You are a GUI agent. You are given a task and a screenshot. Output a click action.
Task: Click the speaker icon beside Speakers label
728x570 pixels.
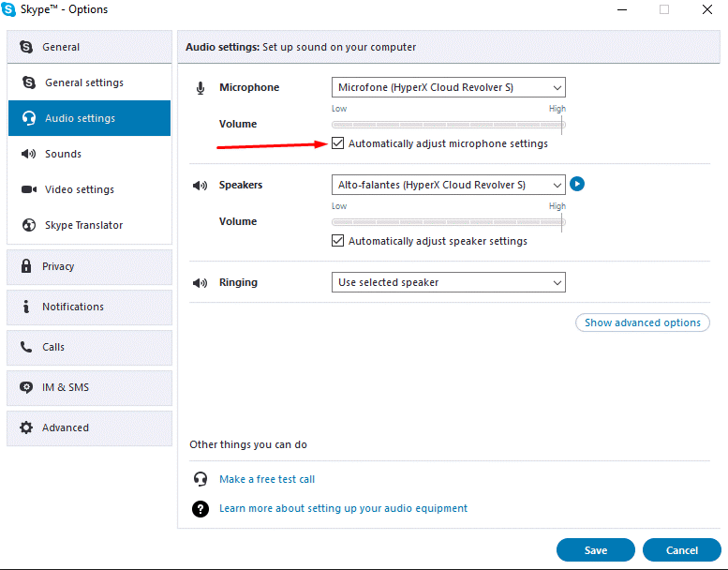201,186
